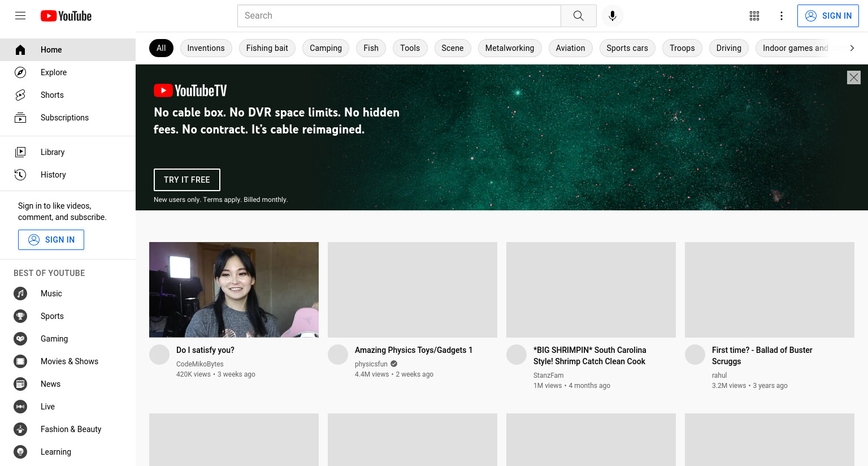The height and width of the screenshot is (466, 868).
Task: Go to the CodeMikoBytes channel name
Action: 200,364
